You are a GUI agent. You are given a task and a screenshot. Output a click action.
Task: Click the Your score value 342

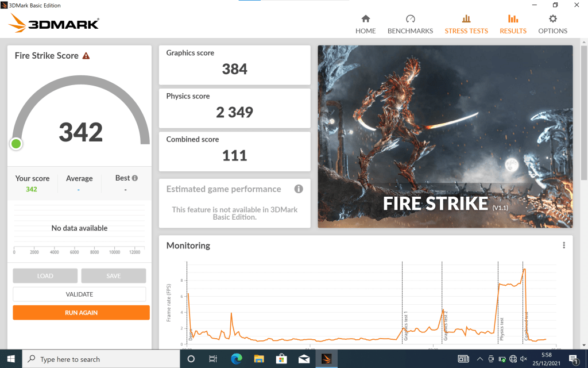pos(32,189)
